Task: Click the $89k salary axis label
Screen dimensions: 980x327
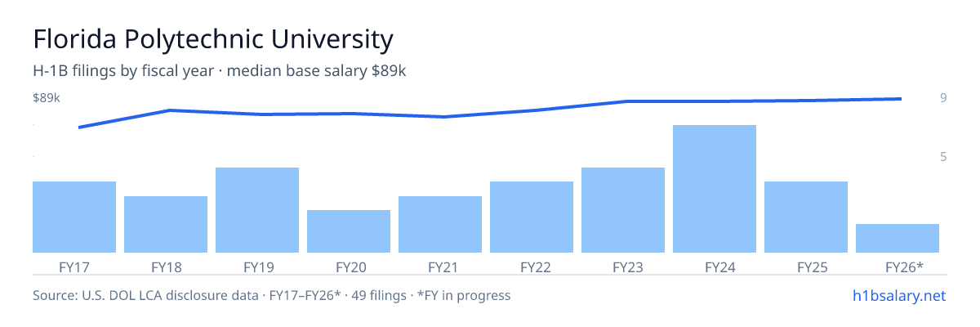Action: 47,98
